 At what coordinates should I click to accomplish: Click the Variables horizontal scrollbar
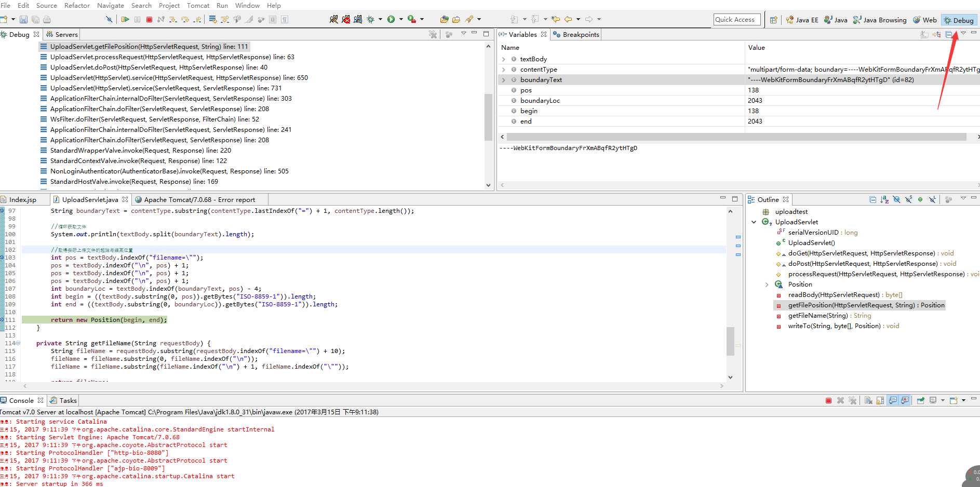pyautogui.click(x=736, y=137)
